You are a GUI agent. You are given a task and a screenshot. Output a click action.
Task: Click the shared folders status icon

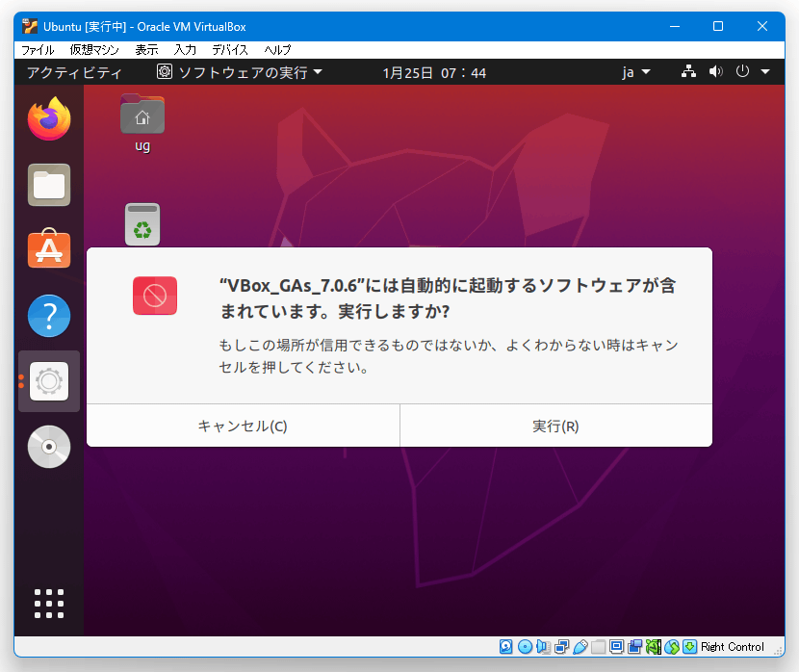(598, 647)
